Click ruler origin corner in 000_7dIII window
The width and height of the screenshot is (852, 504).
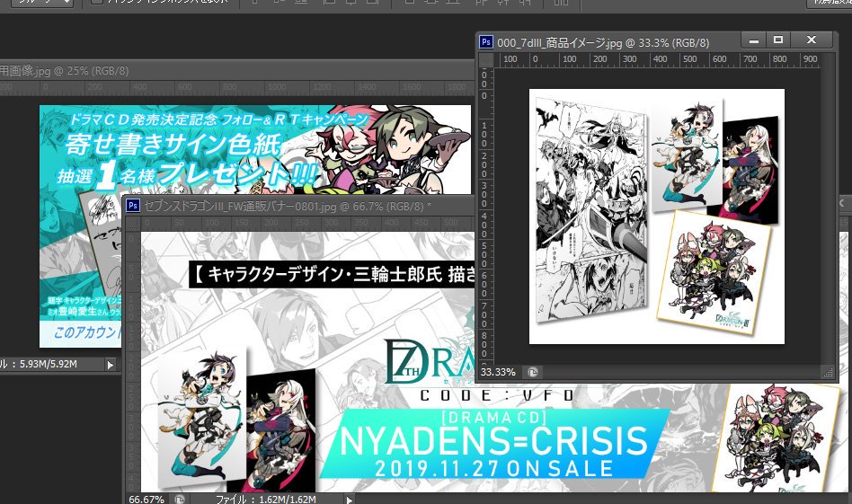(486, 59)
